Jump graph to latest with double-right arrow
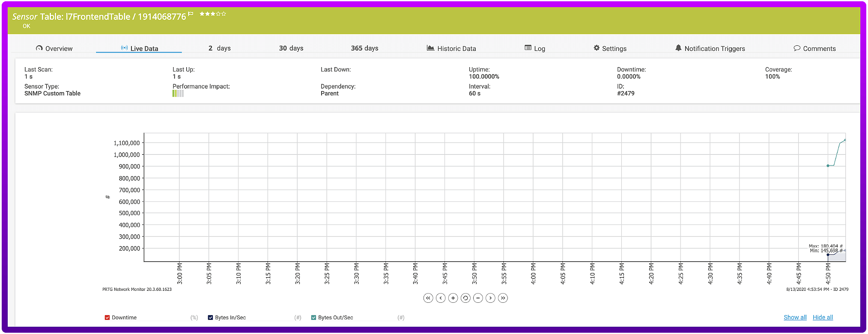This screenshot has width=868, height=334. tap(503, 298)
